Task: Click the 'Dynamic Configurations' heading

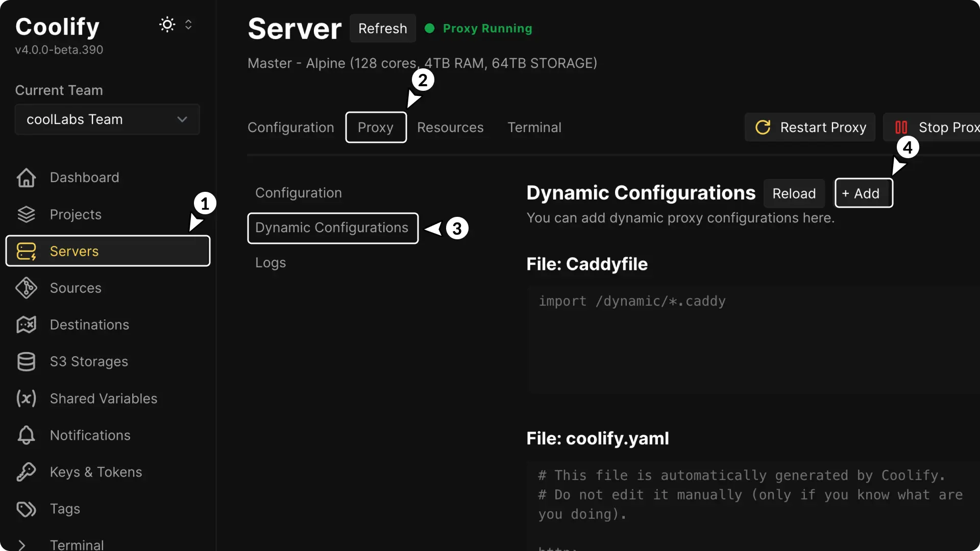Action: tap(641, 193)
